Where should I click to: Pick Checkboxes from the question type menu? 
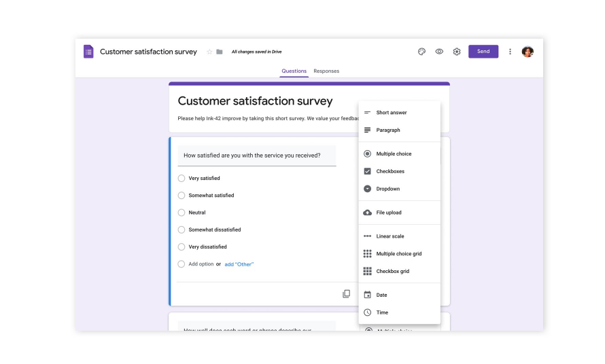pos(390,171)
